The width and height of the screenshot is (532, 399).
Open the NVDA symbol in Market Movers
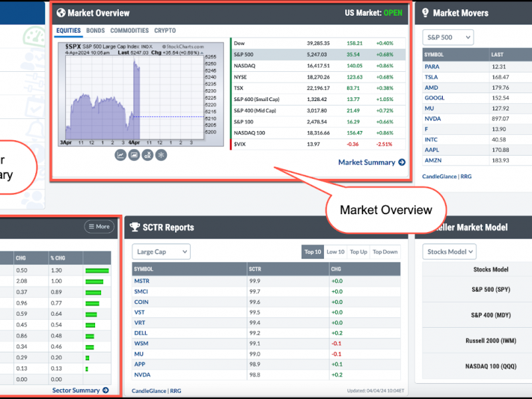[x=433, y=119]
